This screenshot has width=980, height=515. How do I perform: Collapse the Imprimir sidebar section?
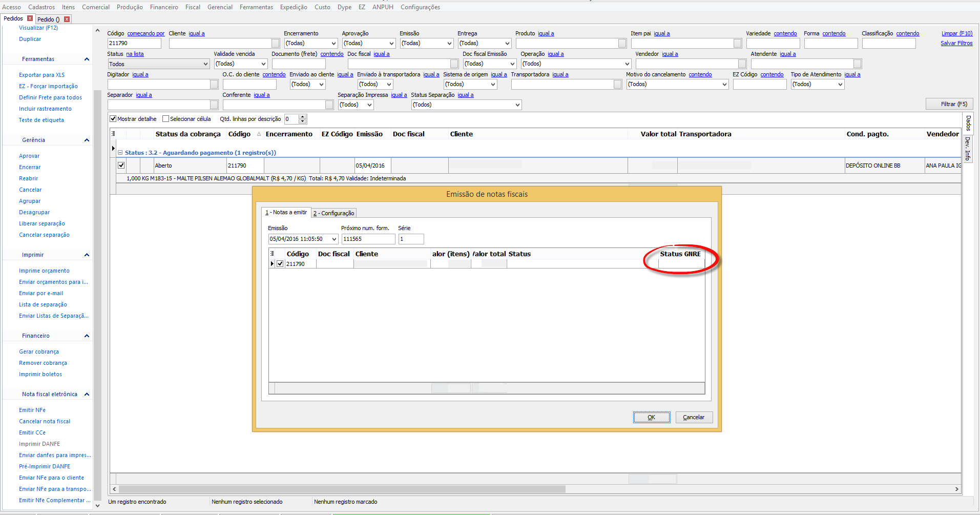(x=87, y=255)
